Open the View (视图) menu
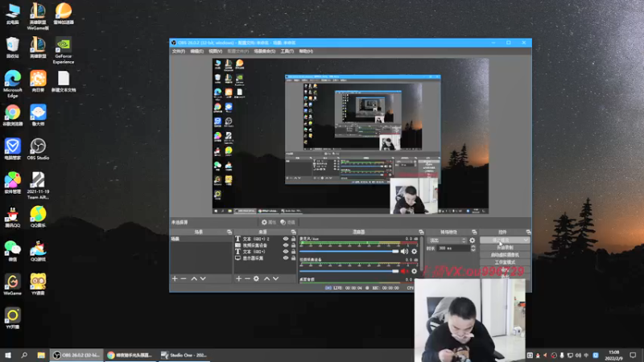This screenshot has height=362, width=644. click(x=215, y=51)
